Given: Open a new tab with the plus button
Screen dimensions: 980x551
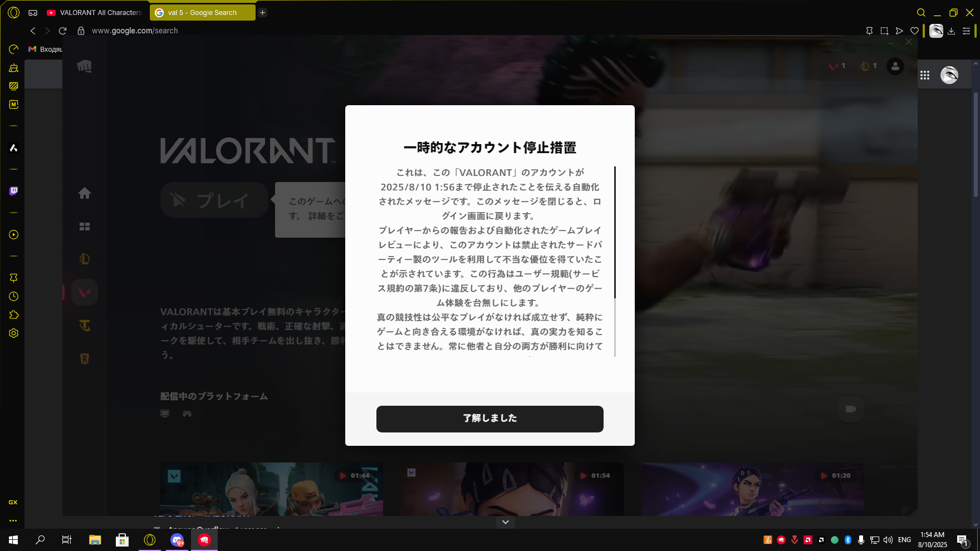Looking at the screenshot, I should tap(262, 12).
